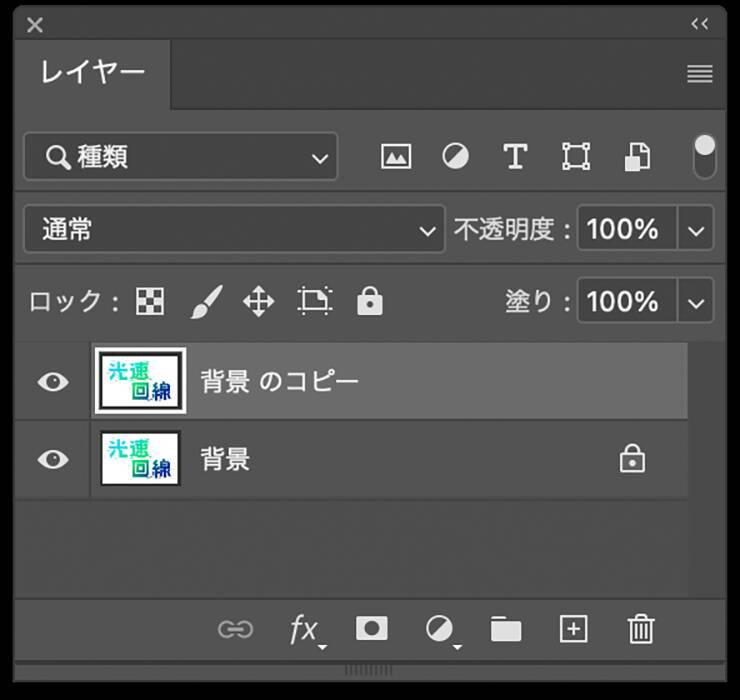740x700 pixels.
Task: Open the 通常 blend mode dropdown
Action: click(x=233, y=230)
